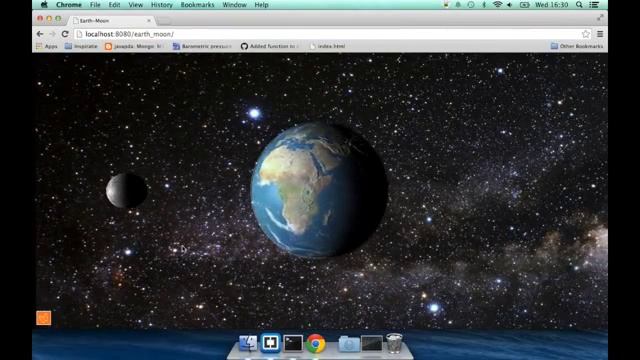Viewport: 640px width, 360px height.
Task: Open Notification Center list icon
Action: (x=594, y=5)
